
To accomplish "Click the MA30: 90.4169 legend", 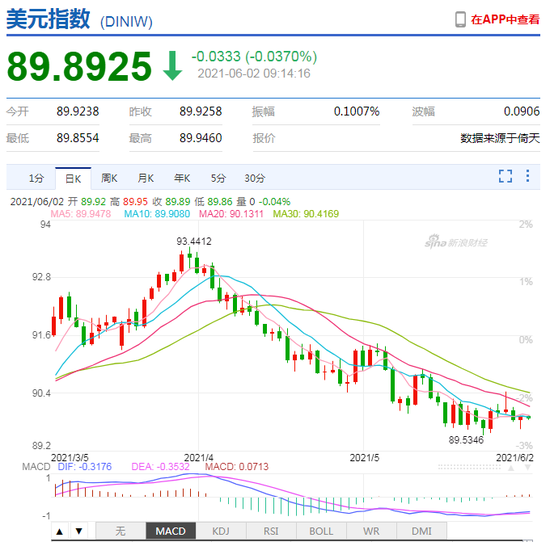I will 306,214.
